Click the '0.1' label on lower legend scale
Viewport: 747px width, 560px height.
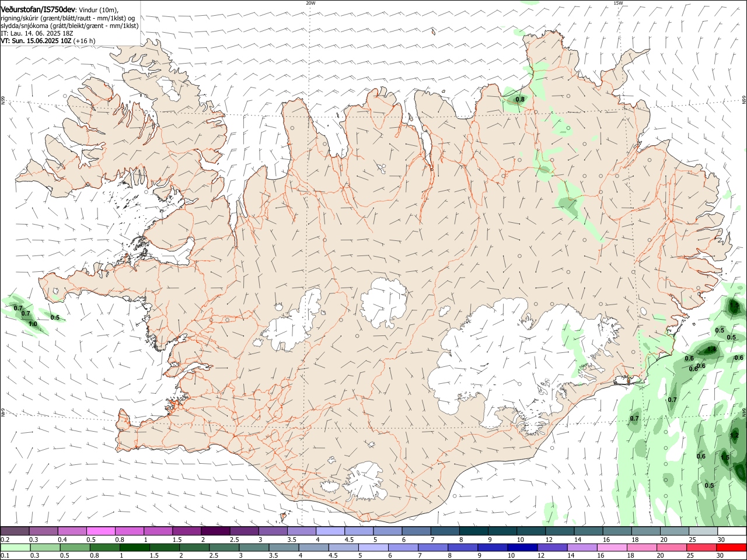pos(5,556)
